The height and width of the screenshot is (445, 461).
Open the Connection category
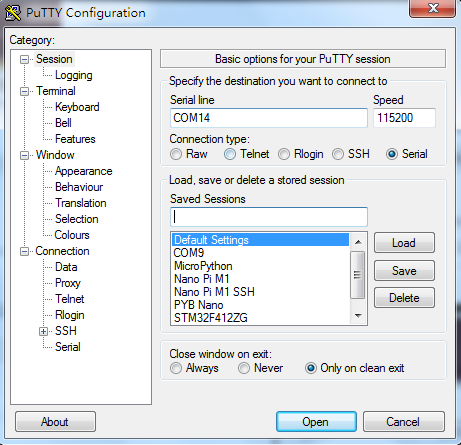pos(62,251)
